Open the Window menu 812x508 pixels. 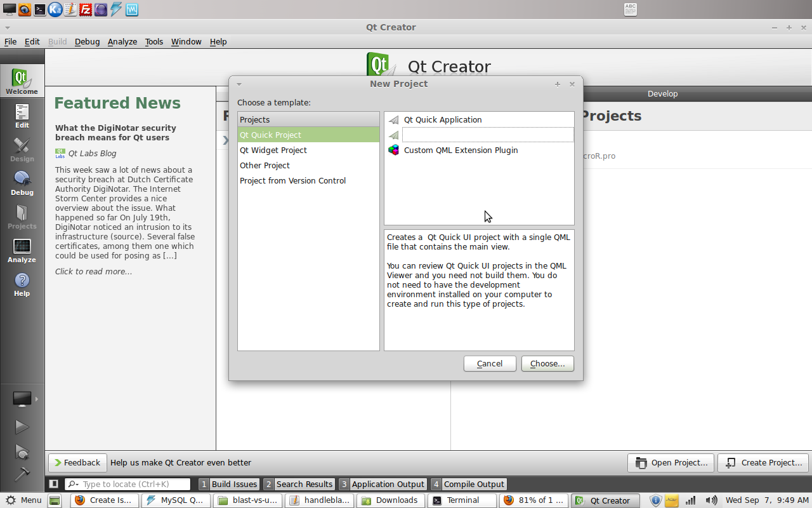click(x=187, y=41)
